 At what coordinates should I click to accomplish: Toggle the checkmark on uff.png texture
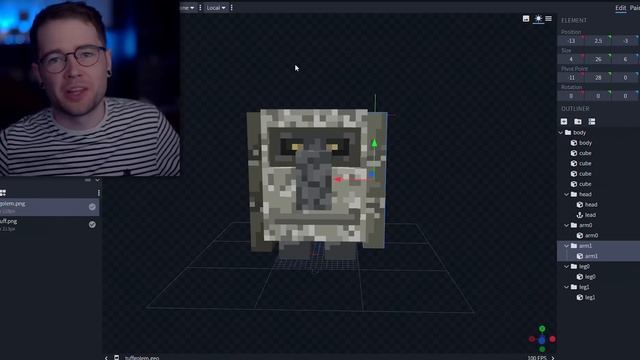[92, 224]
